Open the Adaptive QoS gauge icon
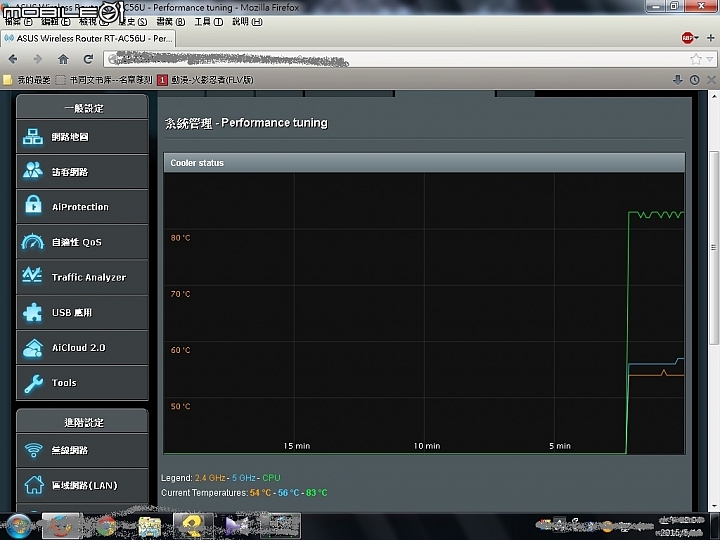Screen dimensions: 720x540 coord(33,241)
